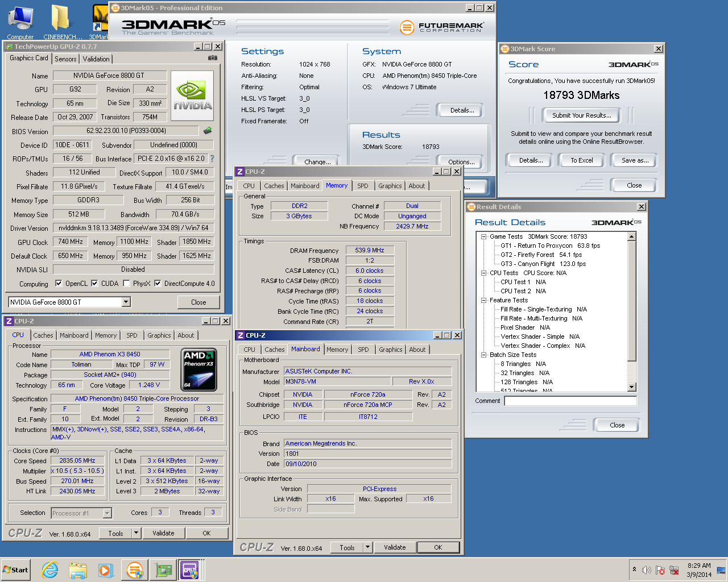Launch Internet Explorer from taskbar

pyautogui.click(x=50, y=569)
